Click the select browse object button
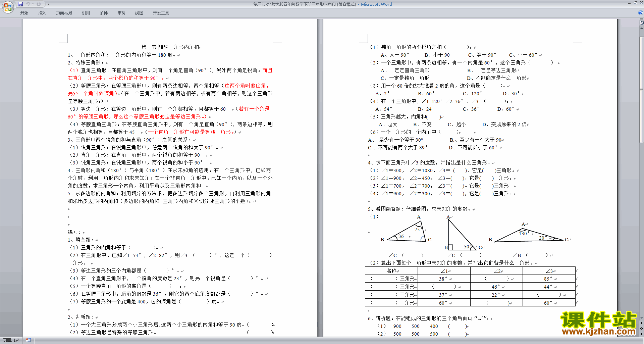Screen dimensions: 644x344 click(641, 328)
